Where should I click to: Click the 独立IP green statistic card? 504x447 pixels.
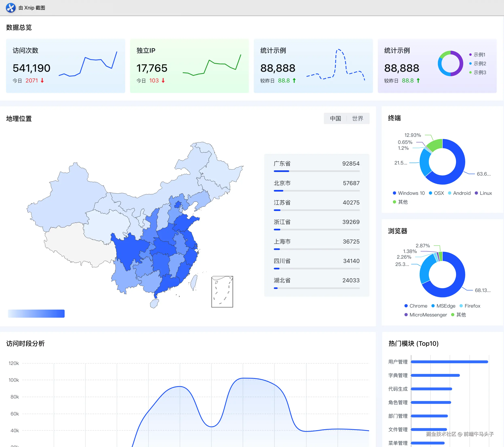pyautogui.click(x=189, y=66)
